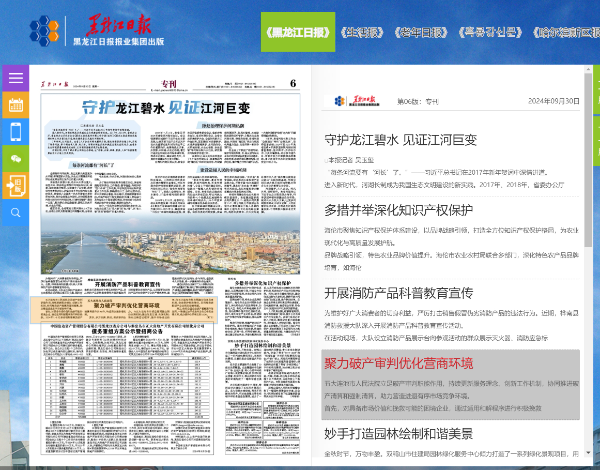Click the byline 本报记者 under first headline
Screen dimensions: 600x470
tap(349, 160)
